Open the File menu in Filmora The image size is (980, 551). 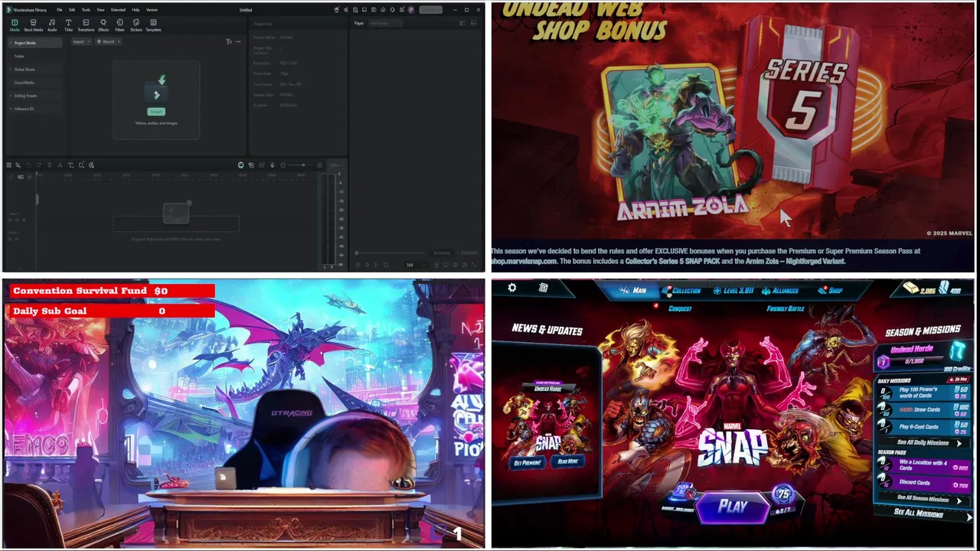coord(60,10)
